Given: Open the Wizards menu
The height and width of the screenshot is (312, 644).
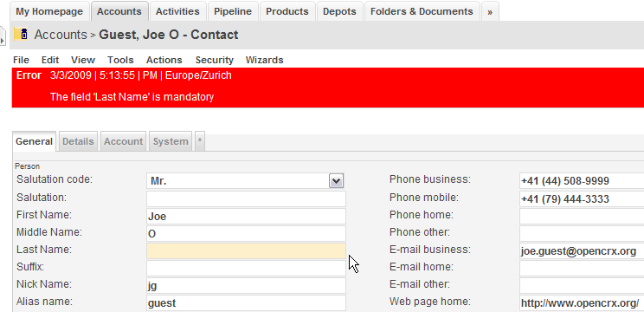Looking at the screenshot, I should (265, 60).
